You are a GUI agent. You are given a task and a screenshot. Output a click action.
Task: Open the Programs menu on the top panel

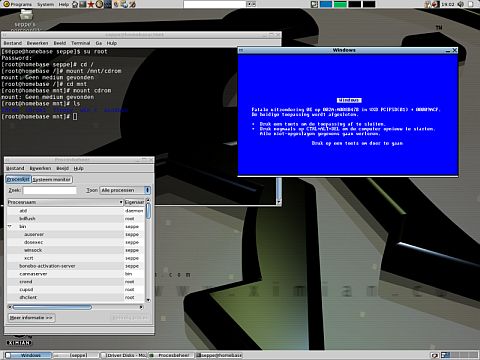click(18, 4)
